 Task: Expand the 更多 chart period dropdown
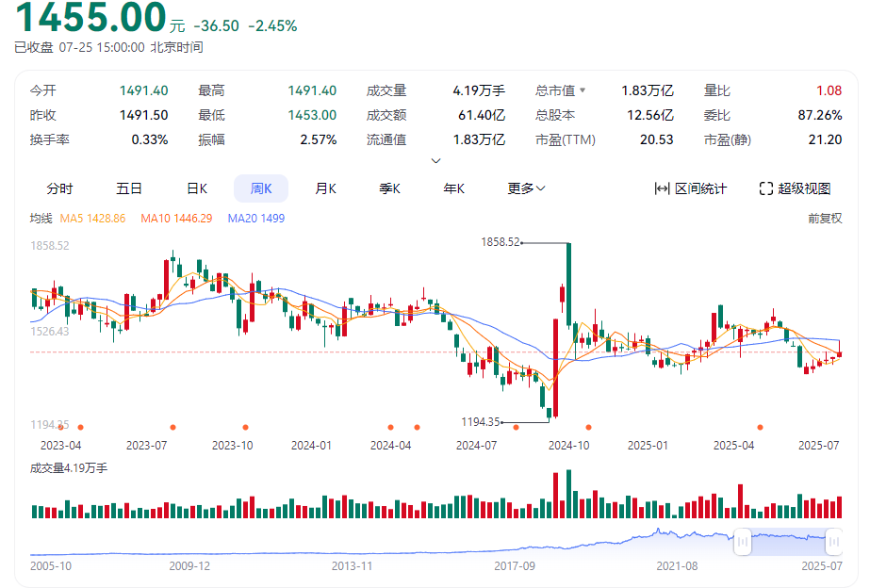point(526,188)
